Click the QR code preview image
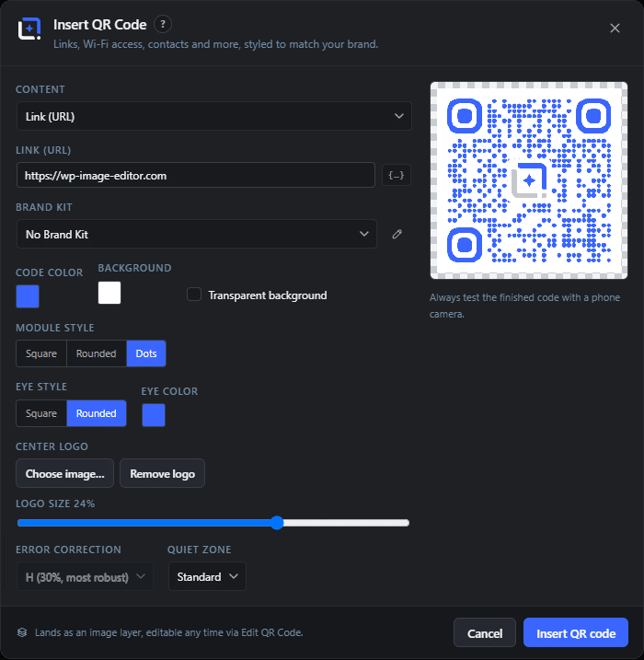The width and height of the screenshot is (644, 660). [529, 180]
